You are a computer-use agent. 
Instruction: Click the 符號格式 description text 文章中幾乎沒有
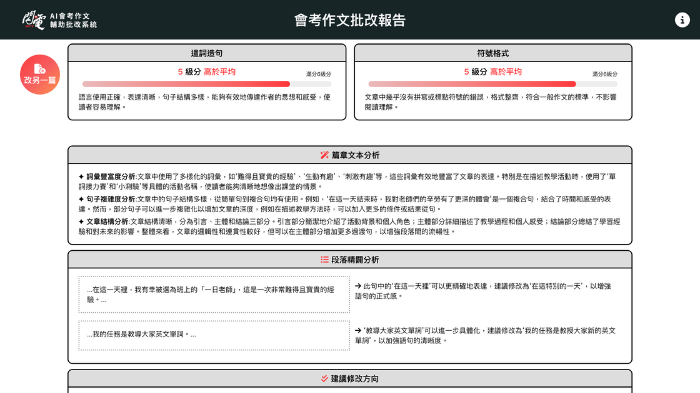click(x=491, y=102)
